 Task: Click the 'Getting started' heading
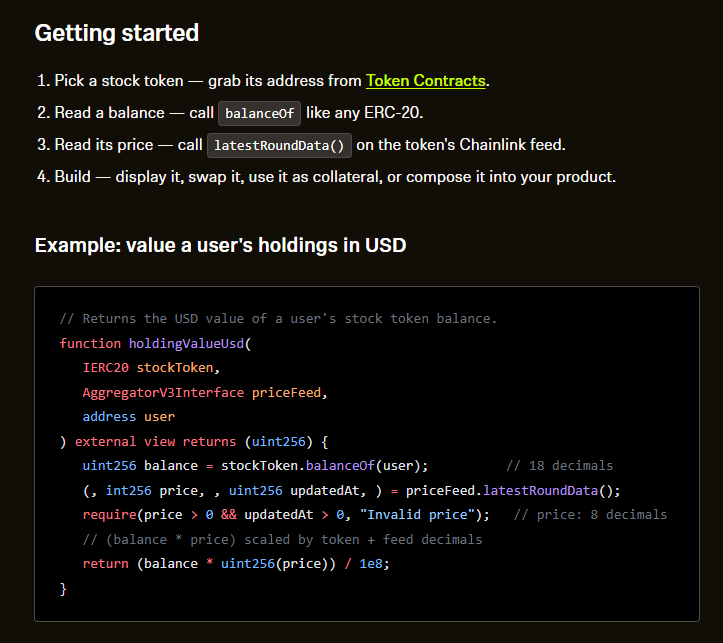click(x=117, y=33)
